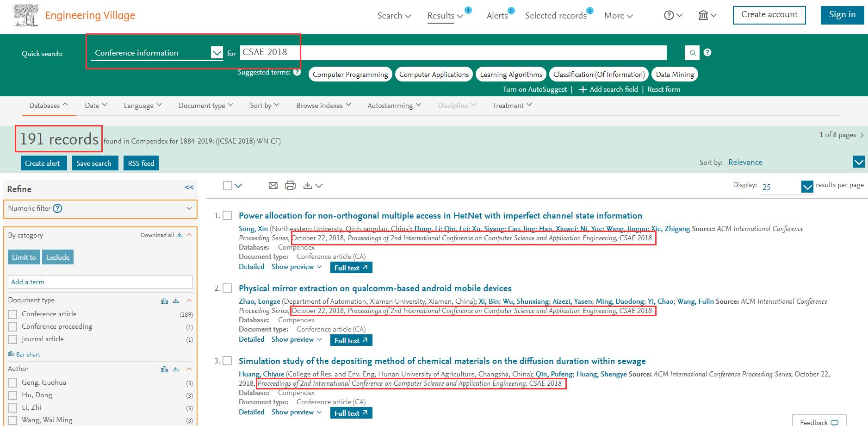
Task: Click the Create alert button
Action: pyautogui.click(x=43, y=163)
